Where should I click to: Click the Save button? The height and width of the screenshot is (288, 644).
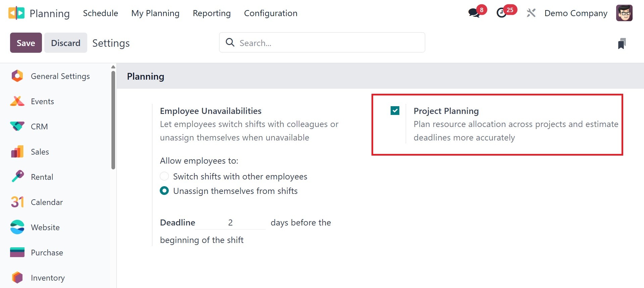click(26, 43)
